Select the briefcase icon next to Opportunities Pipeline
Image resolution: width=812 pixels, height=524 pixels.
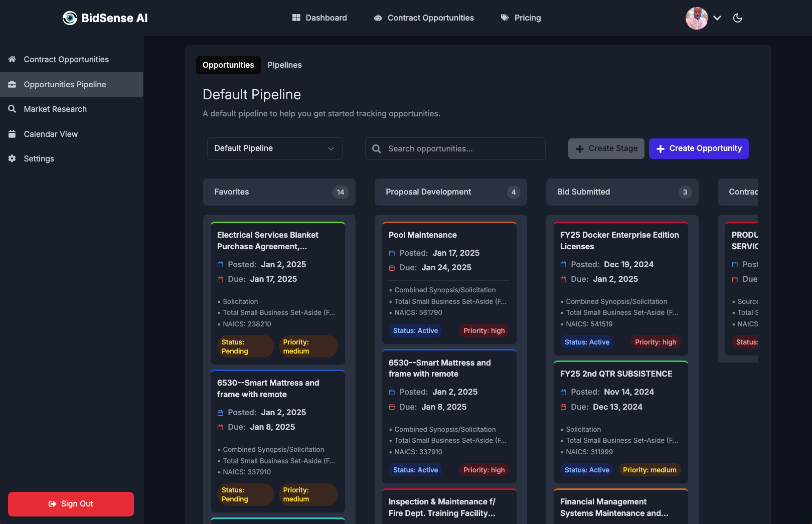pyautogui.click(x=12, y=84)
